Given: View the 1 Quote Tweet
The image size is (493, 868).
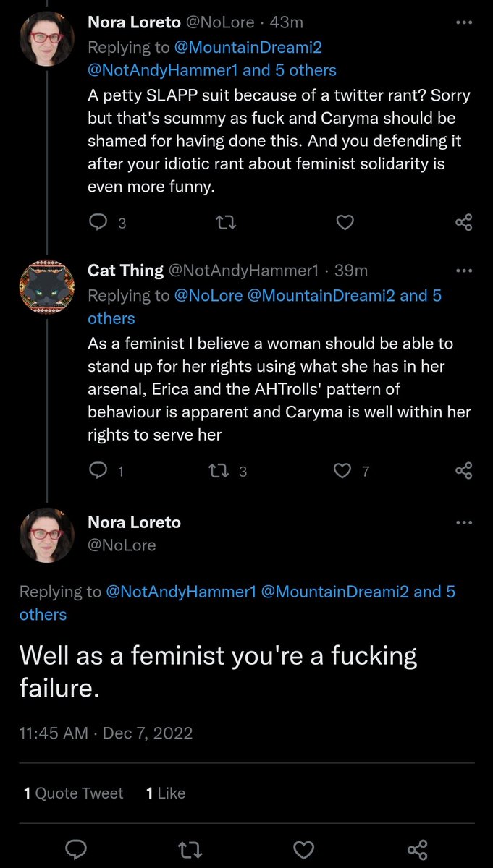Looking at the screenshot, I should coord(73,793).
